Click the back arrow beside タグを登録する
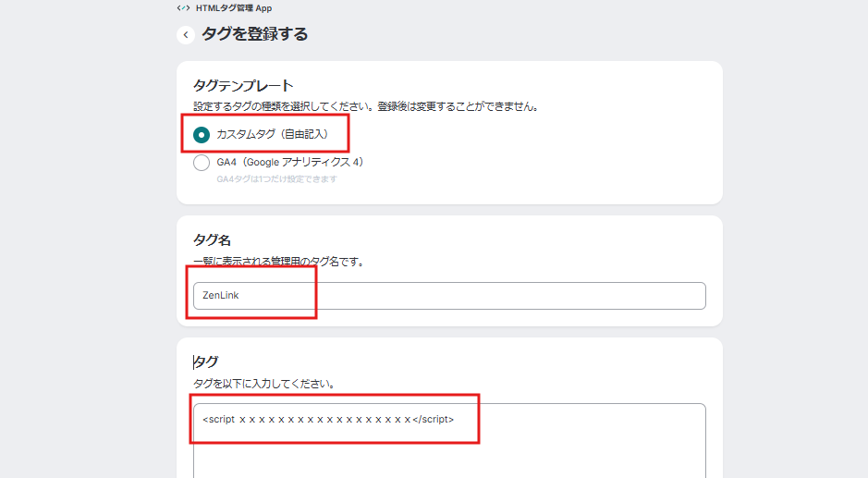 tap(186, 35)
